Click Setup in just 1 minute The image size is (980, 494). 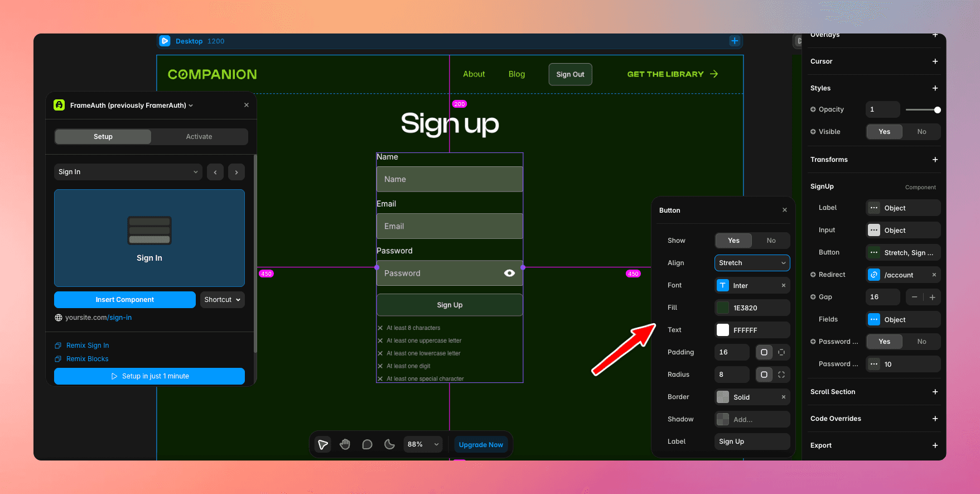(x=149, y=376)
